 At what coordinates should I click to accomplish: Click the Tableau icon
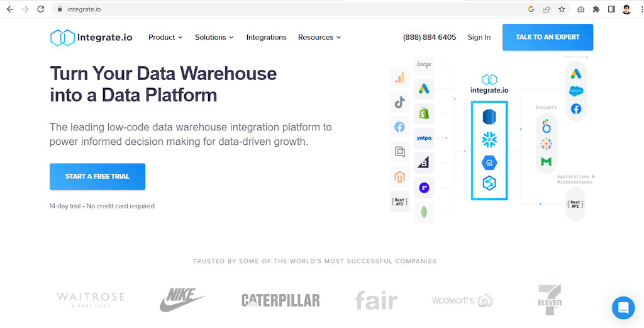(547, 144)
